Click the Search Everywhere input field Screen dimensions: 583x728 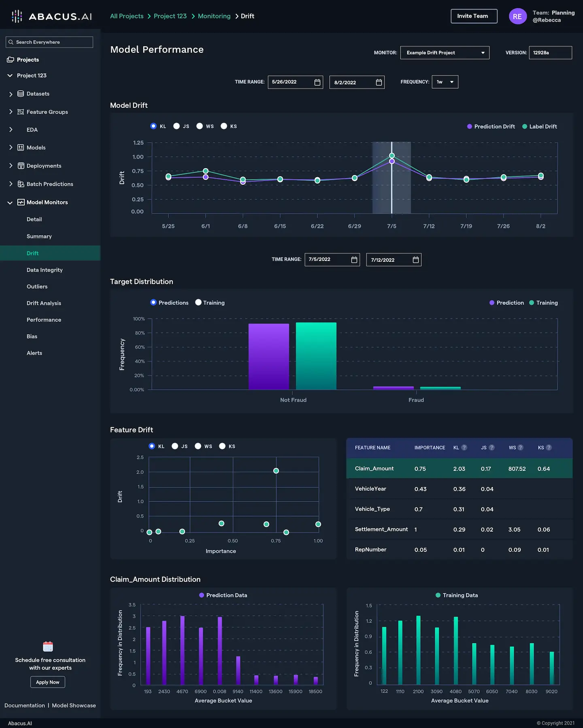[49, 42]
